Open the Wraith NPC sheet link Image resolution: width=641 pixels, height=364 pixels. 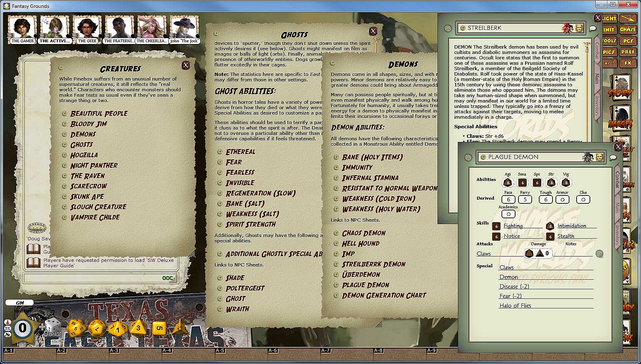click(x=237, y=309)
